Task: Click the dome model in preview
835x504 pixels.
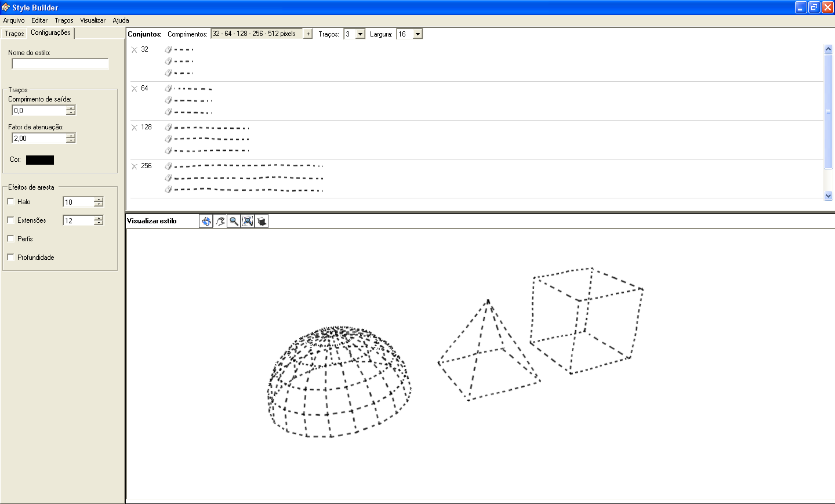Action: point(340,382)
